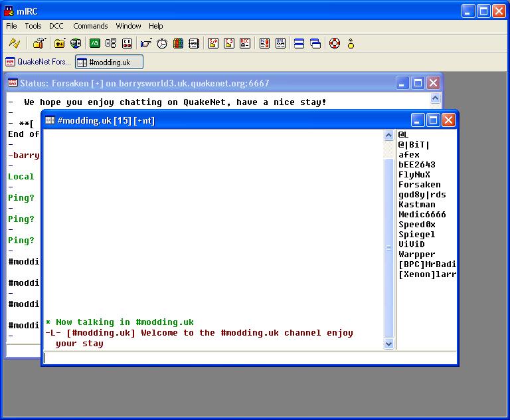Click the channel scrollbar down arrow
This screenshot has height=420, width=510.
pos(388,344)
